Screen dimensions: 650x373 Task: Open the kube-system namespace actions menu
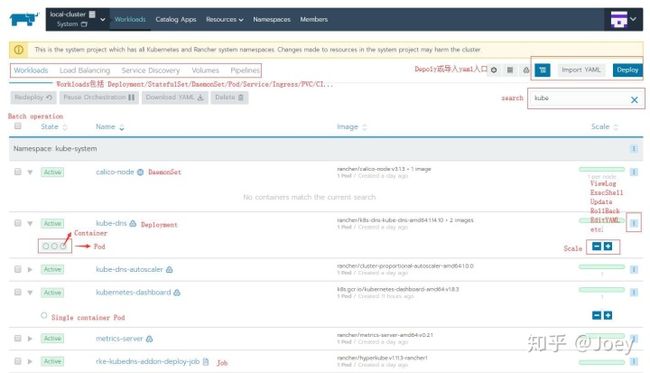pyautogui.click(x=633, y=148)
